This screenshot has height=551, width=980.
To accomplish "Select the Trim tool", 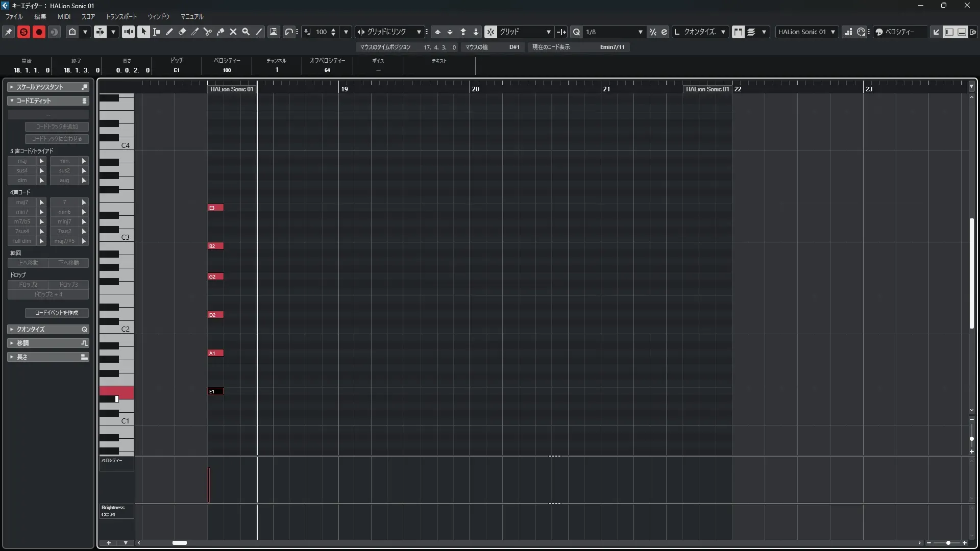I will pyautogui.click(x=195, y=32).
